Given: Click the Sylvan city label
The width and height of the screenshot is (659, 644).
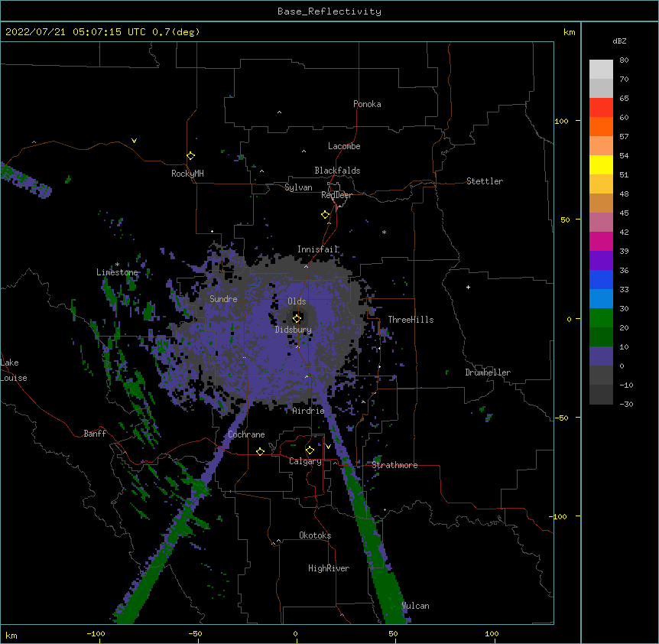Looking at the screenshot, I should 298,187.
